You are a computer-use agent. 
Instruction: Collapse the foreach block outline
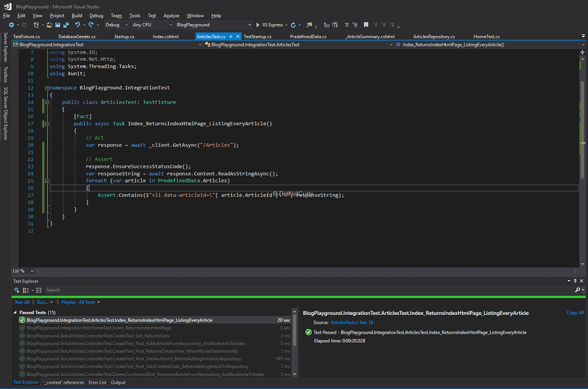[x=47, y=181]
